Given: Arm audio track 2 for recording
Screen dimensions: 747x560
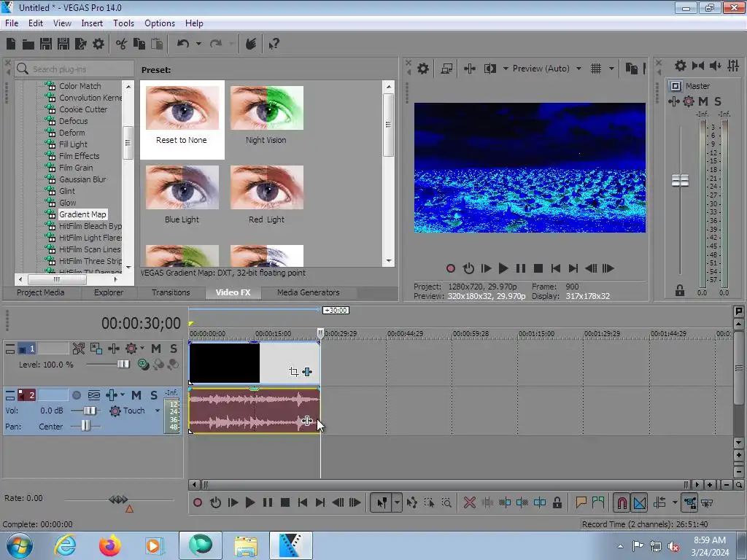Looking at the screenshot, I should (76, 395).
